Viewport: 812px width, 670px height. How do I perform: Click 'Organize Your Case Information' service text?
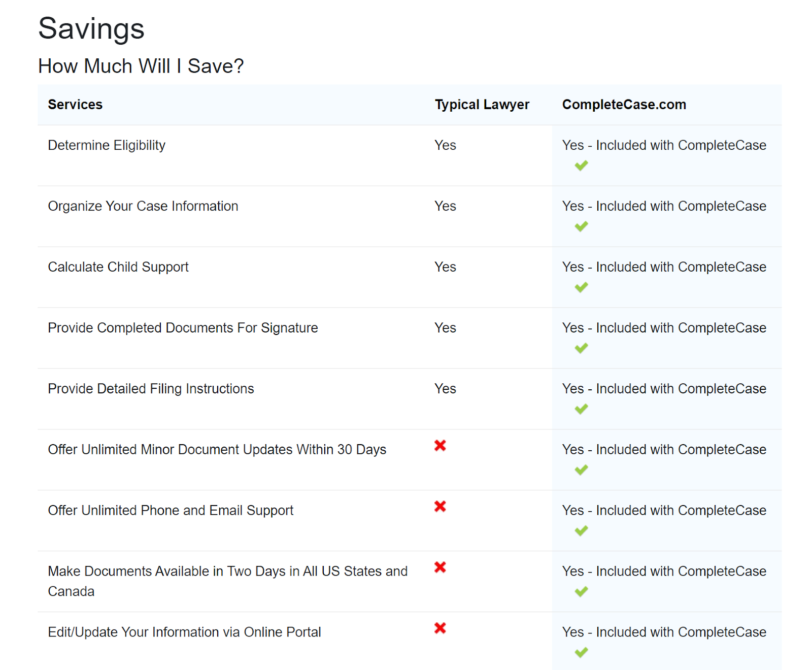pyautogui.click(x=143, y=206)
